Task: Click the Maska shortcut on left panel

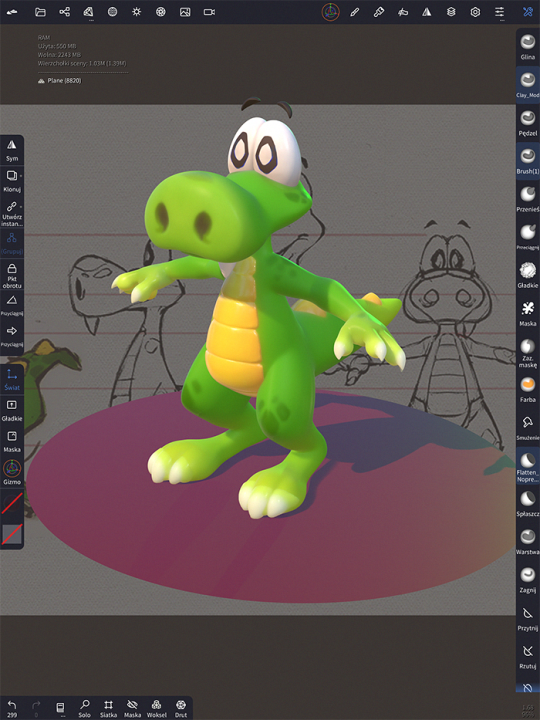Action: click(x=12, y=441)
